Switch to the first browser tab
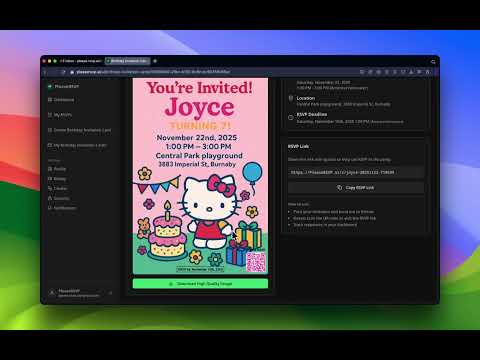480x360 pixels. (81, 61)
